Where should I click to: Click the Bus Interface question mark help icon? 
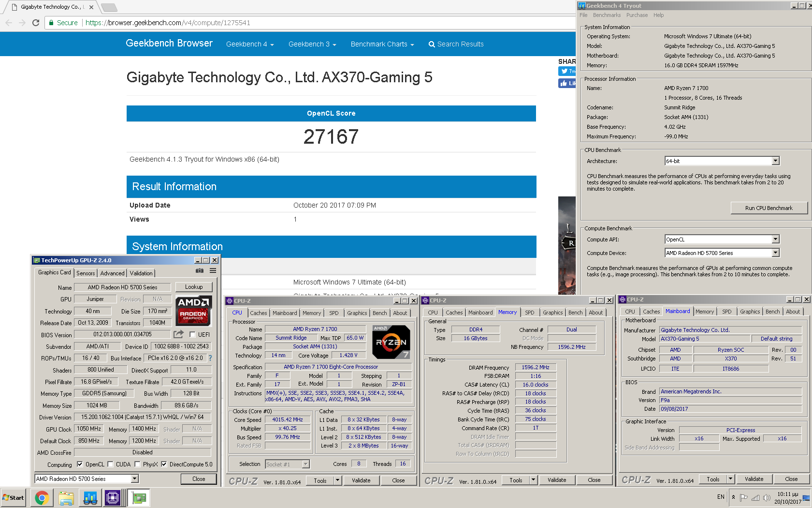pos(210,358)
